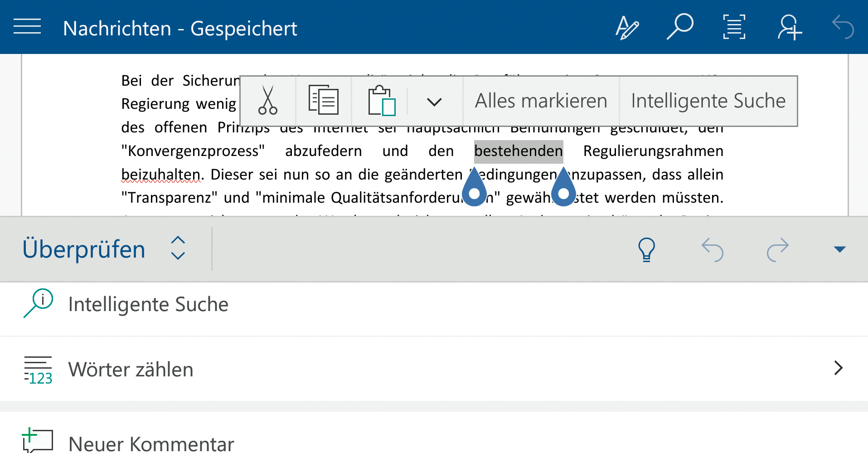868x453 pixels.
Task: Add a Neuer Kommentar
Action: click(x=151, y=443)
